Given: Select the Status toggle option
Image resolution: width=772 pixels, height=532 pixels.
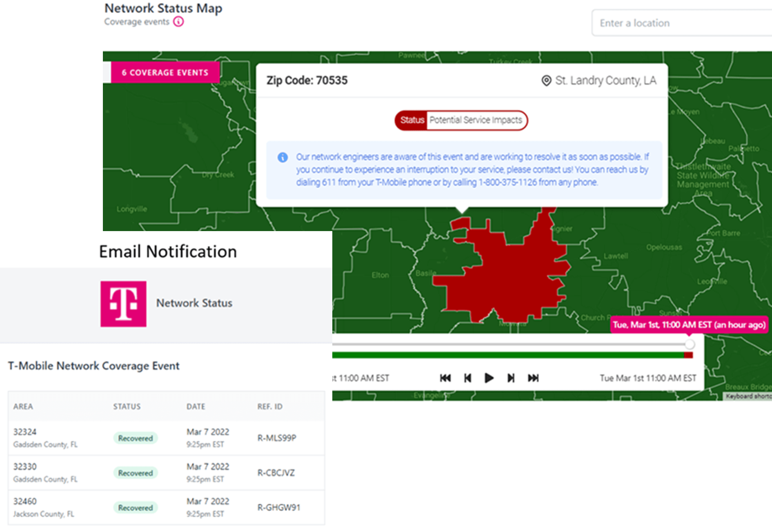Looking at the screenshot, I should (412, 120).
